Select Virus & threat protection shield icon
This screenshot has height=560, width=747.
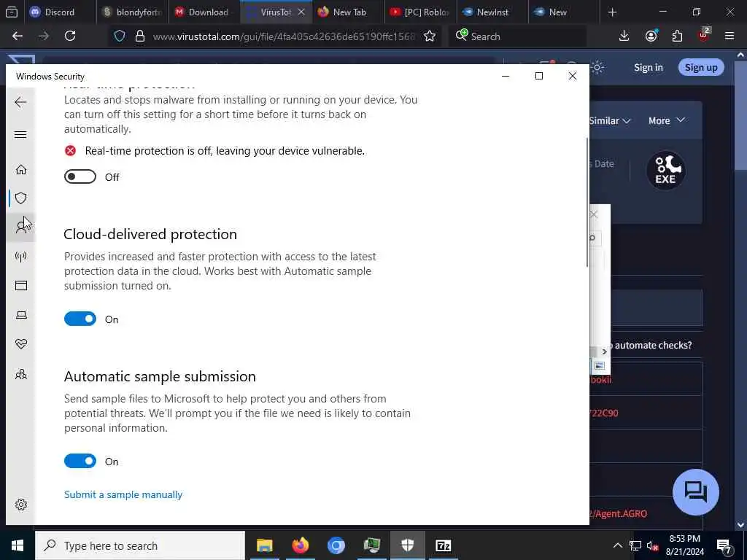click(21, 198)
